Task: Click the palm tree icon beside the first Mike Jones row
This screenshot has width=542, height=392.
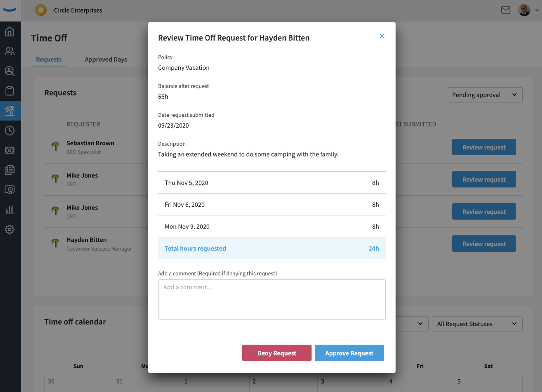Action: coord(55,178)
